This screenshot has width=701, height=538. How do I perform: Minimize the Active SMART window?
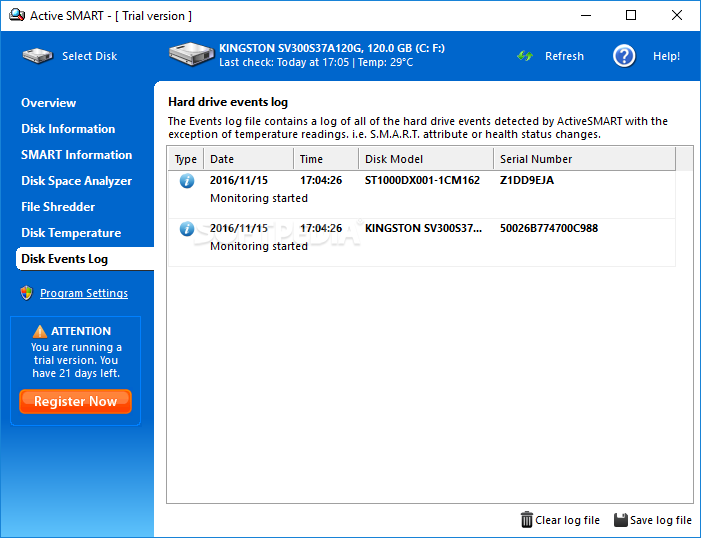click(x=586, y=15)
